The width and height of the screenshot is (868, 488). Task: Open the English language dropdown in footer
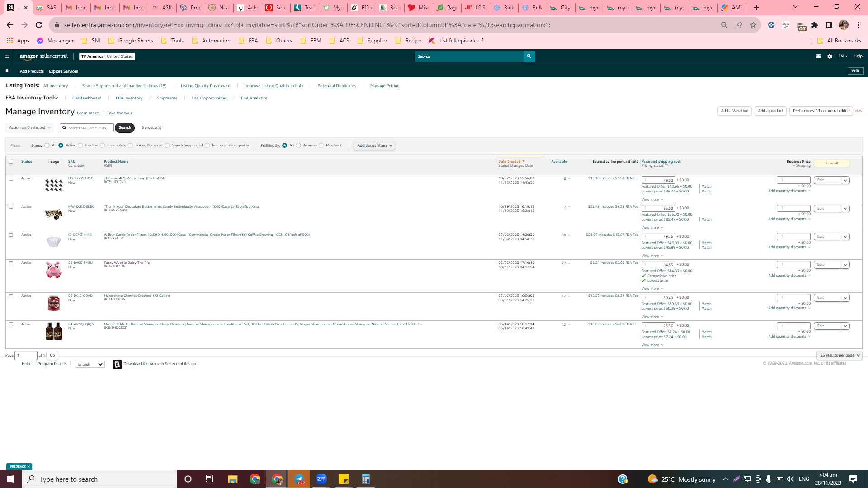click(90, 364)
